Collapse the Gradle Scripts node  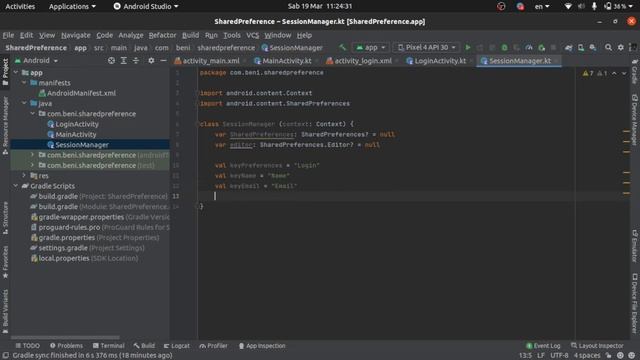(16, 186)
